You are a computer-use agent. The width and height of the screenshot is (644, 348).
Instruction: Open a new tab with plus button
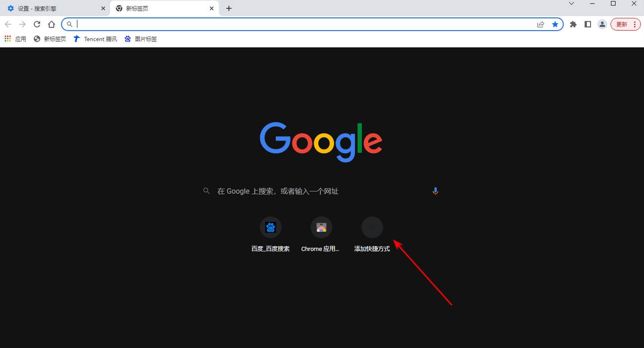pos(229,8)
